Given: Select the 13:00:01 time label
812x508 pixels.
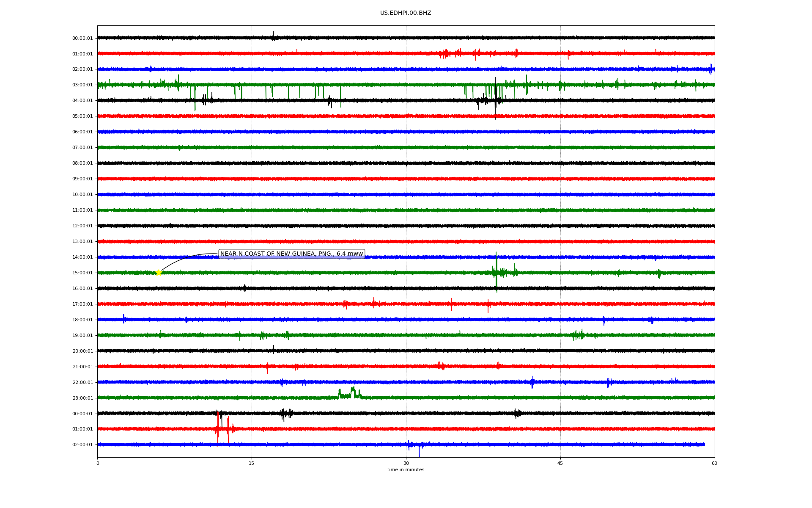Looking at the screenshot, I should click(82, 242).
